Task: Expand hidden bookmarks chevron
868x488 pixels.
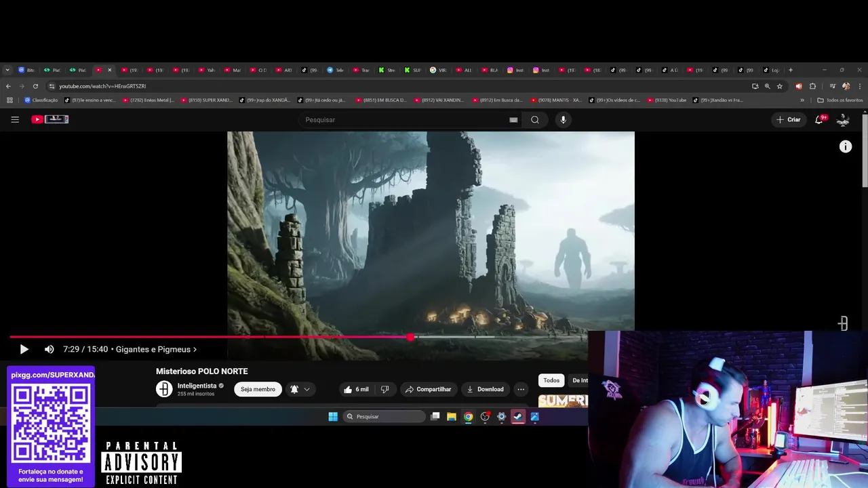Action: (x=802, y=100)
